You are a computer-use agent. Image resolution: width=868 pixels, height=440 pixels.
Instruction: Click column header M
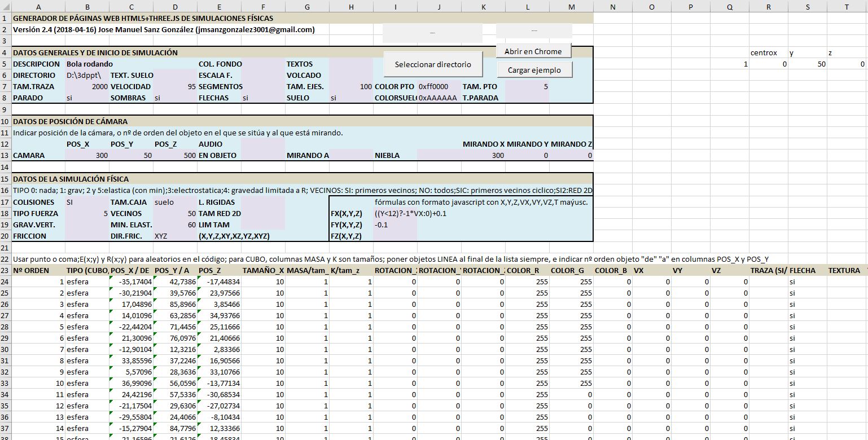point(571,7)
